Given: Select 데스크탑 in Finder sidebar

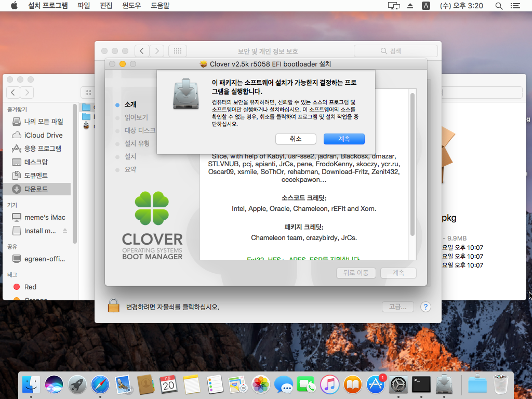Looking at the screenshot, I should pos(37,162).
